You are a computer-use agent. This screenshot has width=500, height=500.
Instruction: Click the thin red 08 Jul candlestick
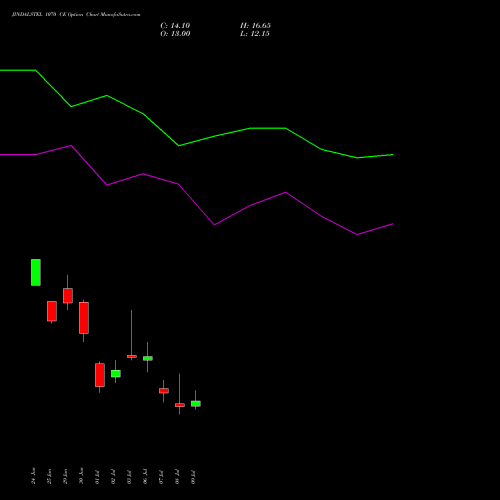[180, 405]
